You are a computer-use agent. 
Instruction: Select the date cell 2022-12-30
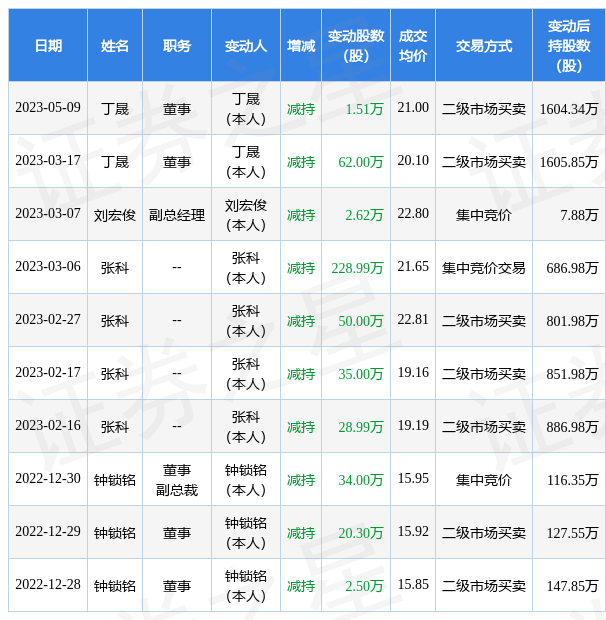(48, 478)
